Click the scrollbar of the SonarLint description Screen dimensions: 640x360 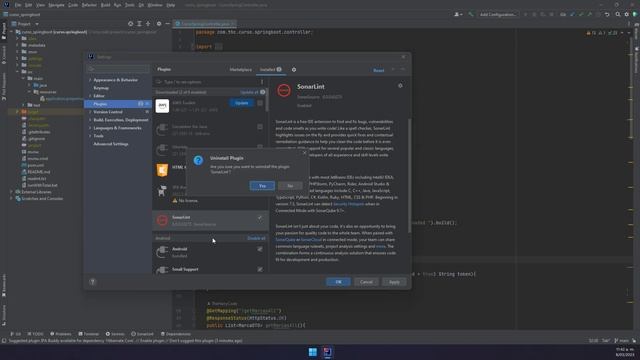[409, 176]
